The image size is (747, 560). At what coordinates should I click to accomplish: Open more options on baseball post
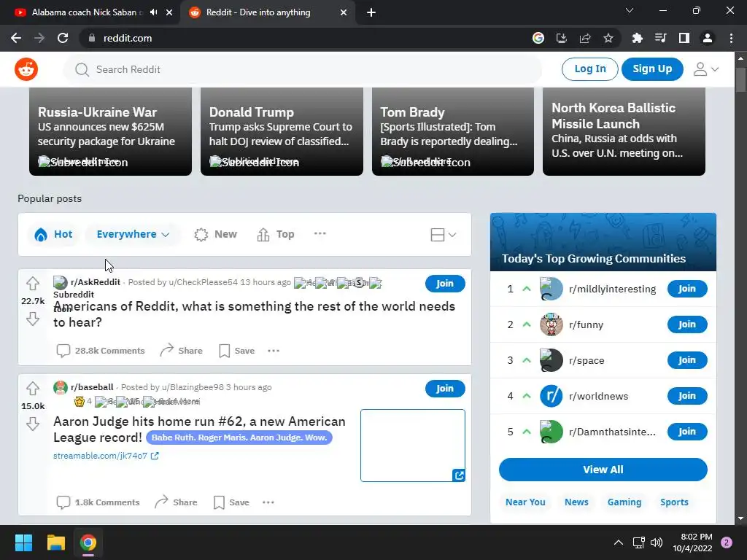pos(268,502)
